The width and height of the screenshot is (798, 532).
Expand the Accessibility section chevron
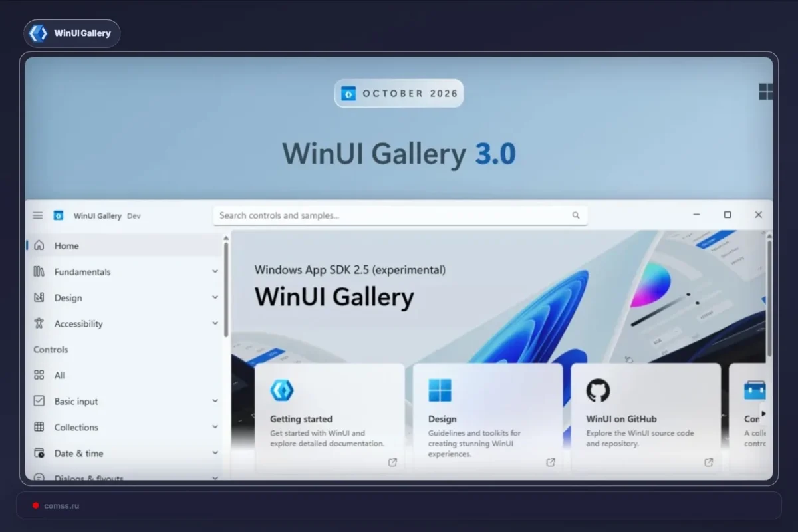pos(215,323)
